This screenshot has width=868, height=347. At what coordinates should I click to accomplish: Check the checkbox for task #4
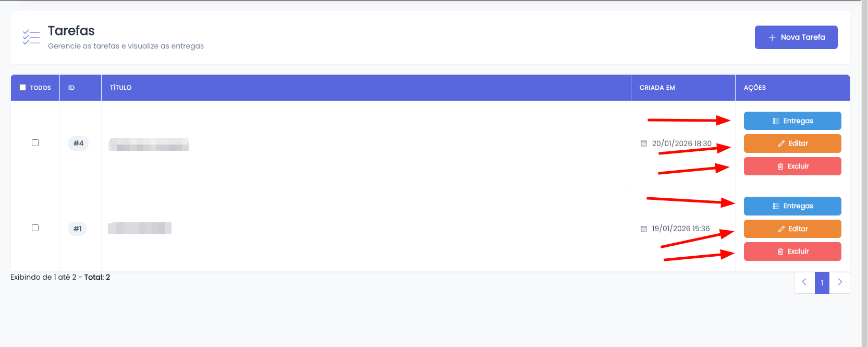click(35, 142)
